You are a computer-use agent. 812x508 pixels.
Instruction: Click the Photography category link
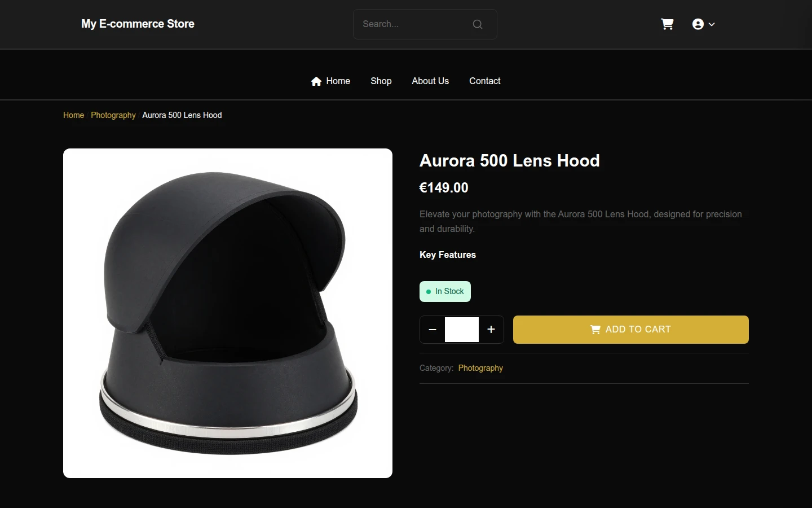(480, 368)
